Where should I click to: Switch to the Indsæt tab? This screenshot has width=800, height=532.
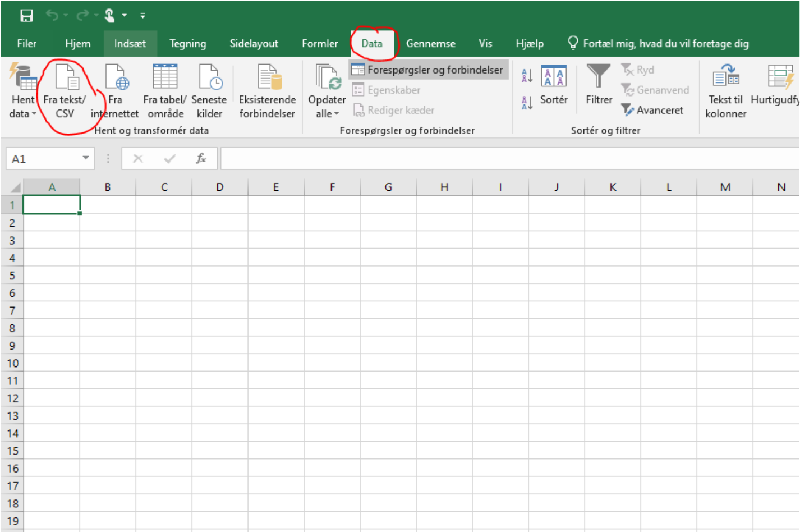130,43
